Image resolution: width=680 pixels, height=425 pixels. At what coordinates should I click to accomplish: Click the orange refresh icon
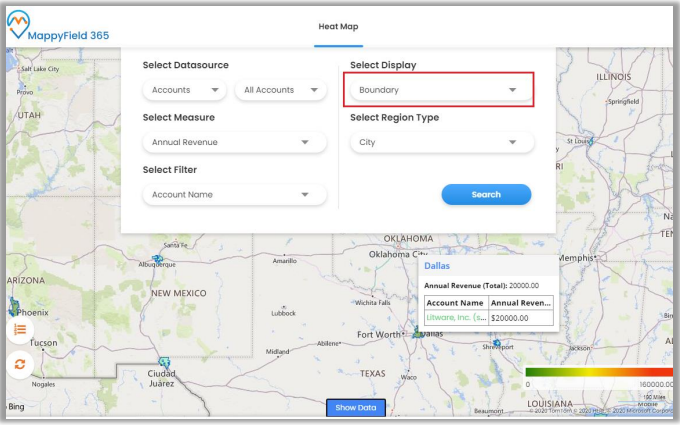19,364
